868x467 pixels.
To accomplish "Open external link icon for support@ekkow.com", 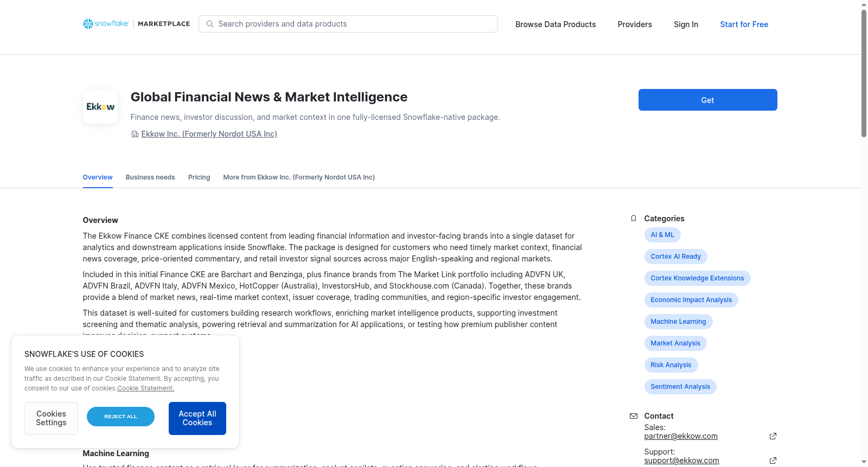I will point(773,460).
